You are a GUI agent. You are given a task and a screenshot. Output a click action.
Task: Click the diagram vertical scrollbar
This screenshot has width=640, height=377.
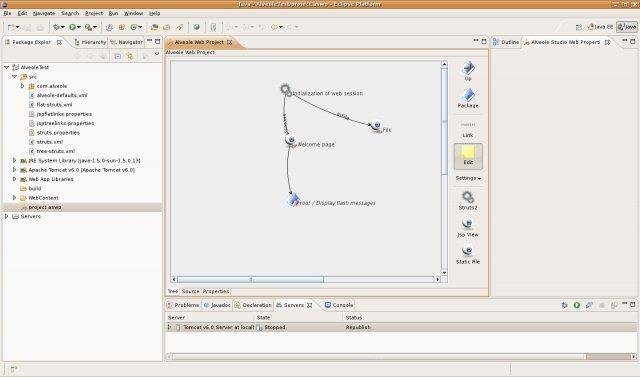[x=444, y=167]
